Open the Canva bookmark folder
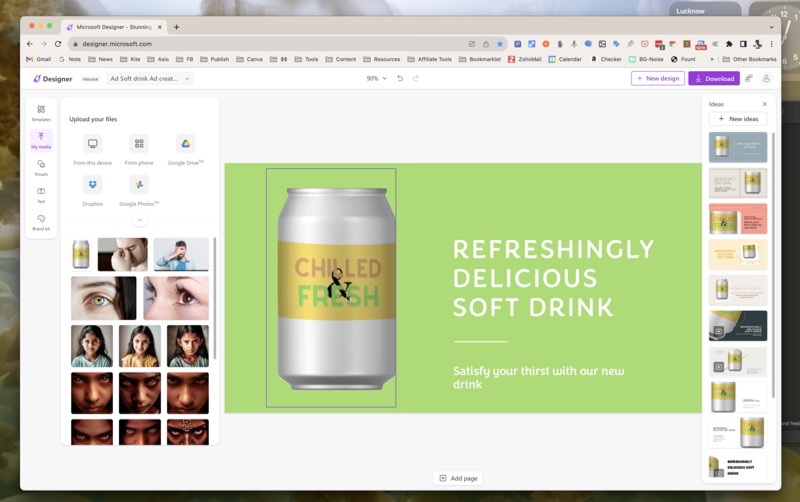Screen dimensions: 800x502 coord(249,59)
